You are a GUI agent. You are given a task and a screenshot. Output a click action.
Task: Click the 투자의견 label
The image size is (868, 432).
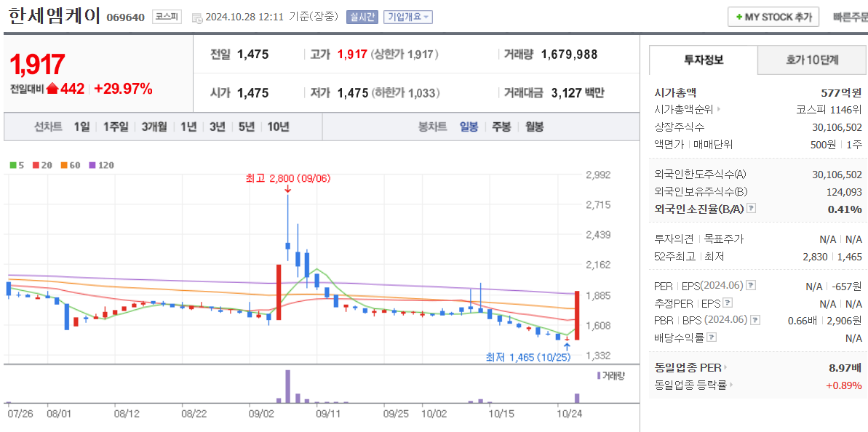coord(674,239)
